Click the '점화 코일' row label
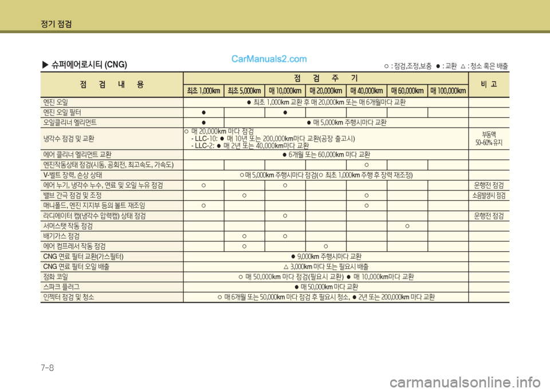 click(x=56, y=277)
